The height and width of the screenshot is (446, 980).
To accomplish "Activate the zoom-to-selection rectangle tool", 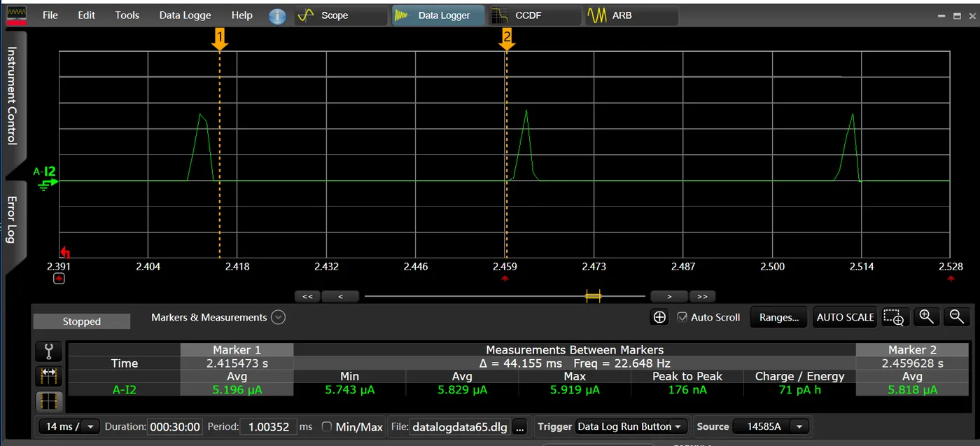I will tap(894, 317).
